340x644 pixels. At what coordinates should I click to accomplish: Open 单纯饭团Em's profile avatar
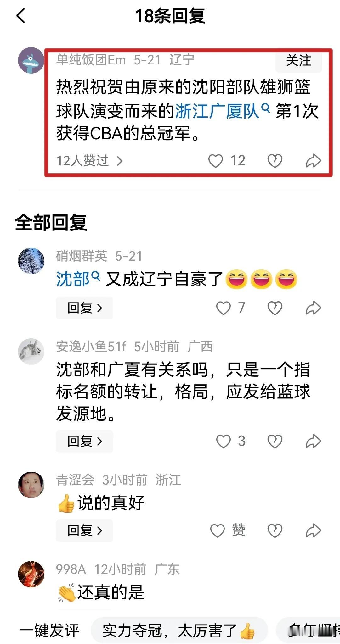coord(31,60)
